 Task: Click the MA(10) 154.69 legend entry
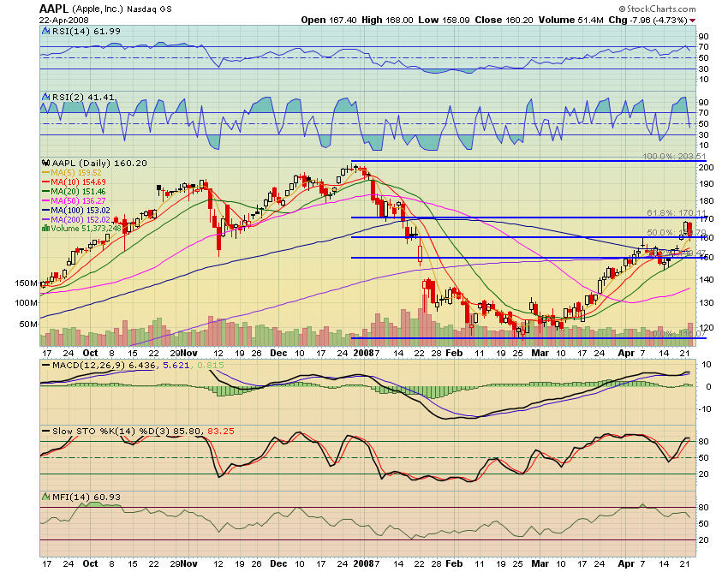point(74,182)
